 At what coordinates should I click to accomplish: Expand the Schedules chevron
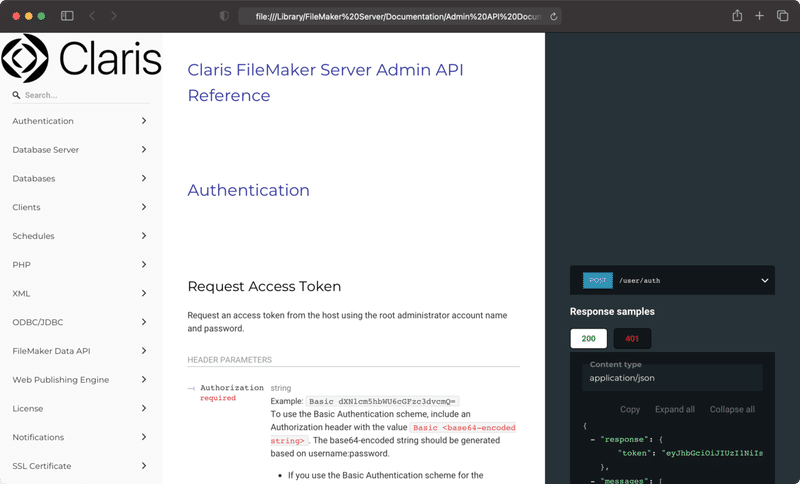tap(144, 236)
